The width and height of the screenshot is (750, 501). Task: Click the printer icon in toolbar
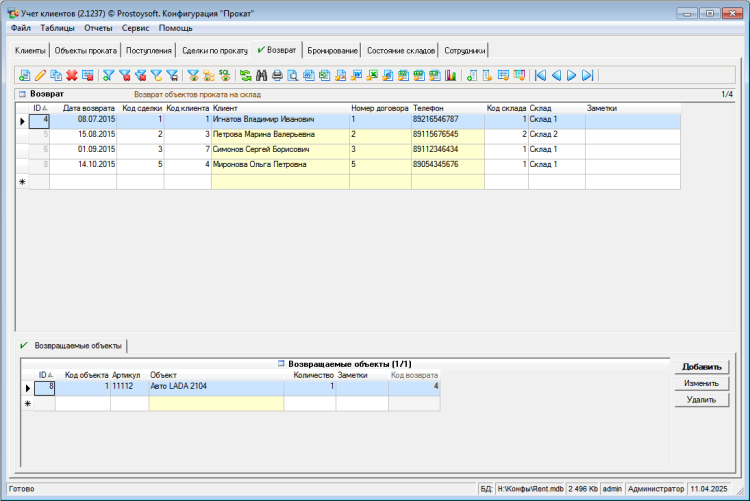pyautogui.click(x=278, y=75)
